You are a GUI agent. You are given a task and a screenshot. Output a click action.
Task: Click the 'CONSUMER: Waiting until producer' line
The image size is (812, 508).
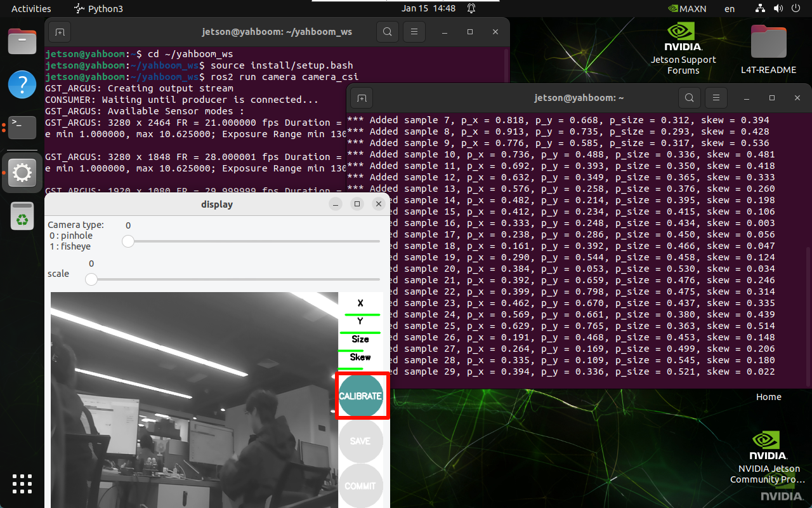coord(182,100)
